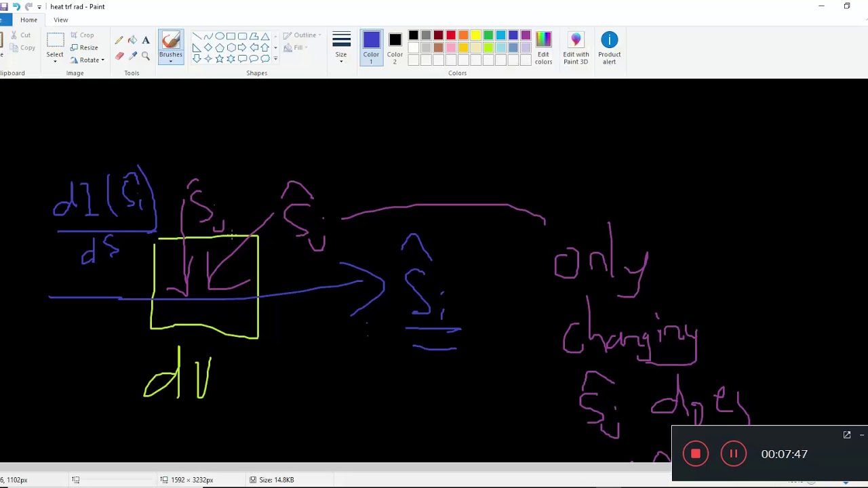This screenshot has width=868, height=488.
Task: Choose the Oval shape
Action: click(x=220, y=36)
